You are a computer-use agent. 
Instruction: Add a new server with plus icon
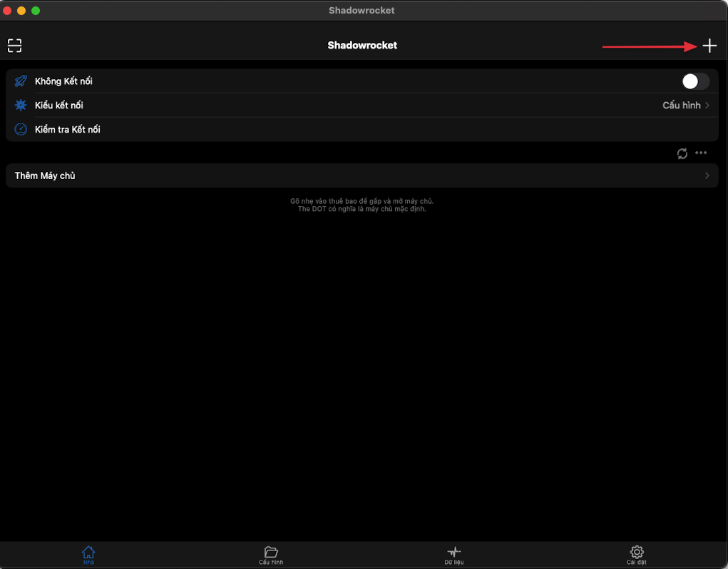(709, 46)
